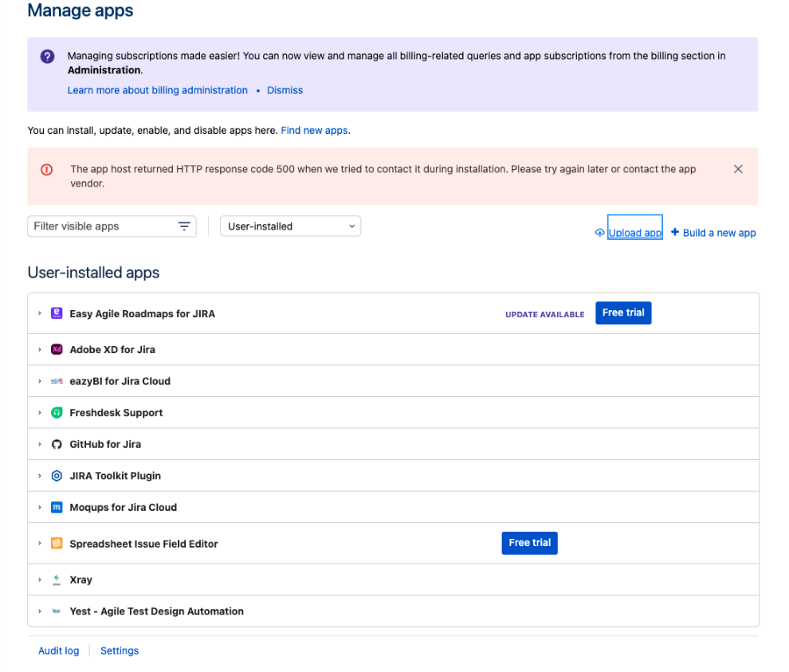Image resolution: width=789 pixels, height=672 pixels.
Task: Expand the Spreadsheet Issue Field Editor row
Action: 40,544
